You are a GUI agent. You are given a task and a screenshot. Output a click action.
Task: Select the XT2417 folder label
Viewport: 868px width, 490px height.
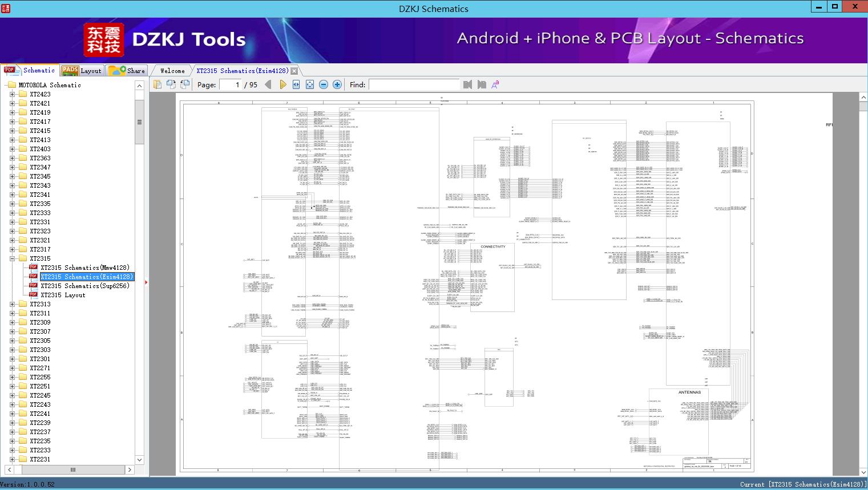[x=40, y=122]
